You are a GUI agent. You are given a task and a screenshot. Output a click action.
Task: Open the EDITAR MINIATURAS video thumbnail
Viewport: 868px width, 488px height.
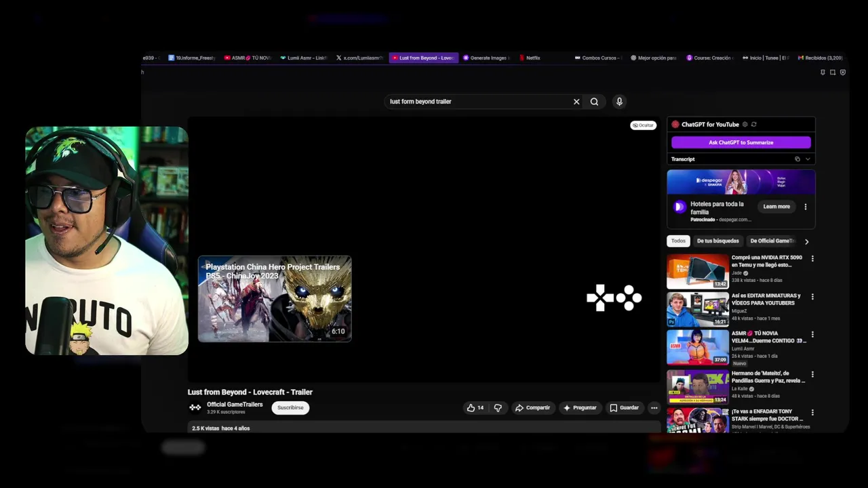coord(698,309)
